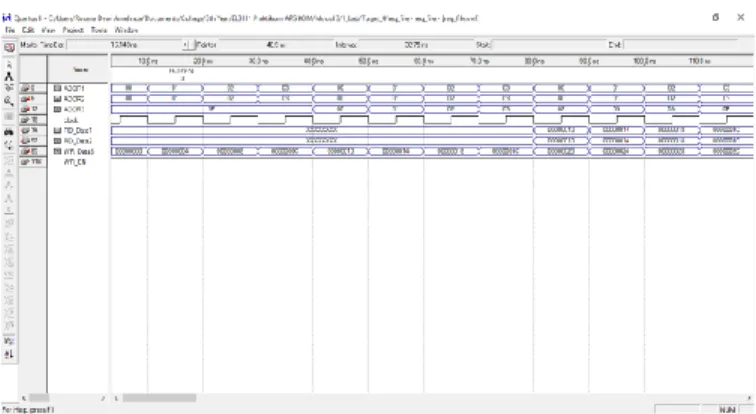Click the Forcing Unknown (X) icon
Image resolution: width=756 pixels, height=414 pixels.
pyautogui.click(x=9, y=173)
